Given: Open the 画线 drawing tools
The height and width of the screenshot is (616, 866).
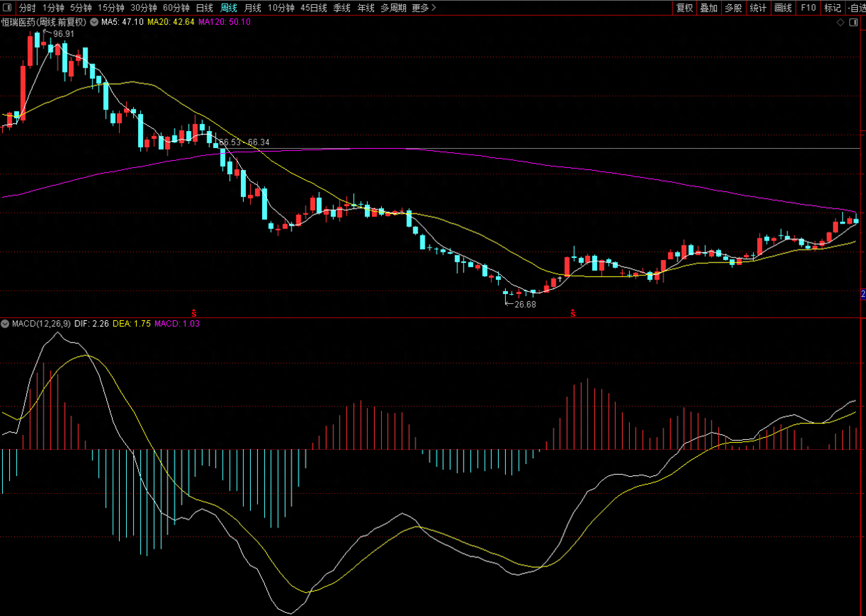Looking at the screenshot, I should tap(783, 7).
